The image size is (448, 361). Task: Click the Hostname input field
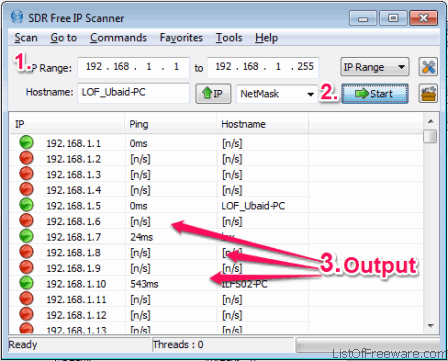(x=133, y=93)
